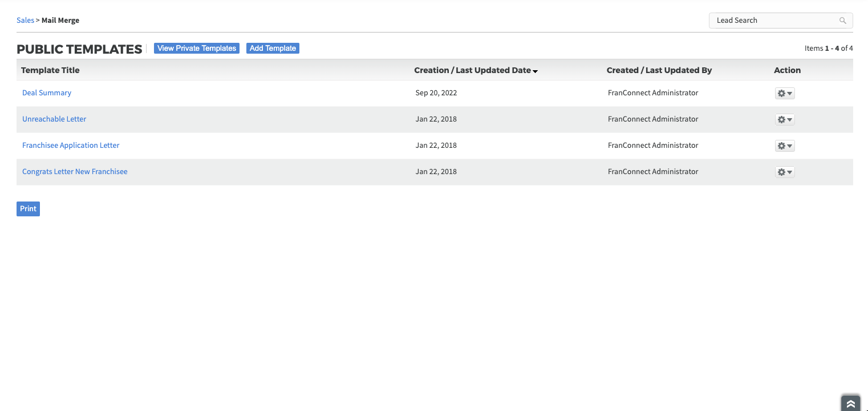Open the Unreachable Letter template
This screenshot has width=868, height=411.
pyautogui.click(x=54, y=119)
